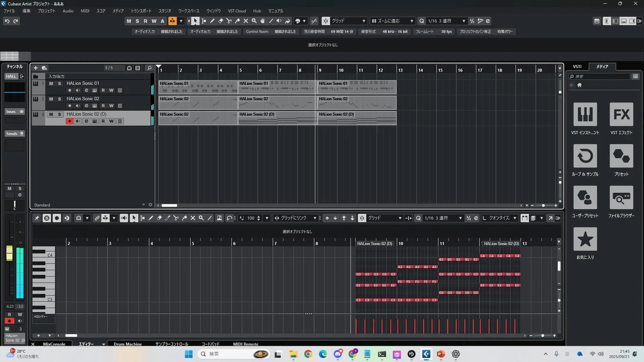This screenshot has width=644, height=362.
Task: Click the Add Track plus icon
Action: [36, 68]
